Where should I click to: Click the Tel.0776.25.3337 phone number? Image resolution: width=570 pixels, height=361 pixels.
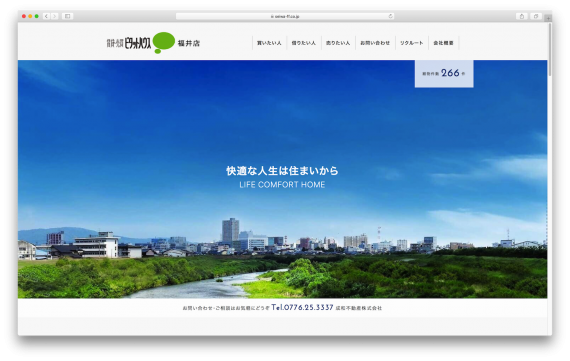(302, 308)
